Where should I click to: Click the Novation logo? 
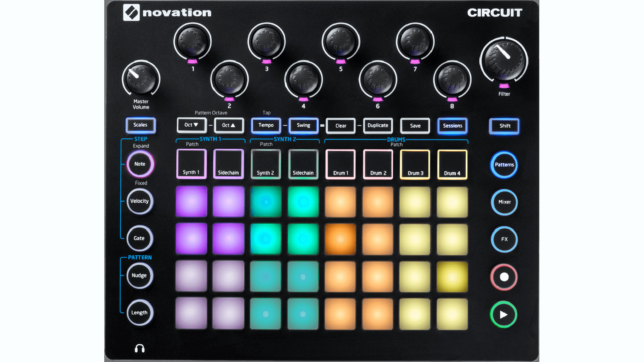tap(167, 12)
